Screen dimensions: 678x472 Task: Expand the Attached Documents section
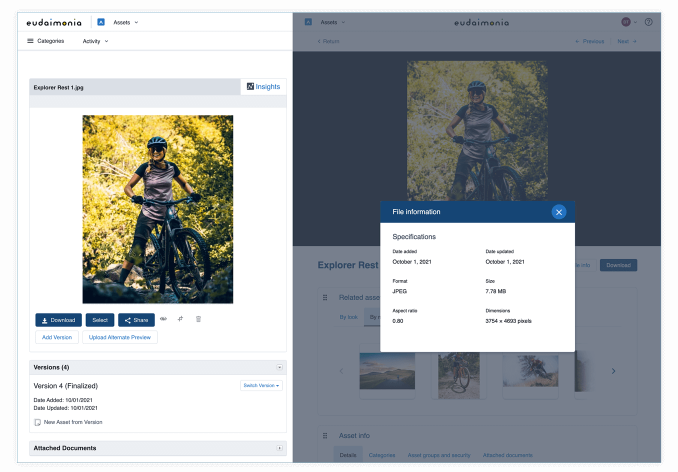279,448
